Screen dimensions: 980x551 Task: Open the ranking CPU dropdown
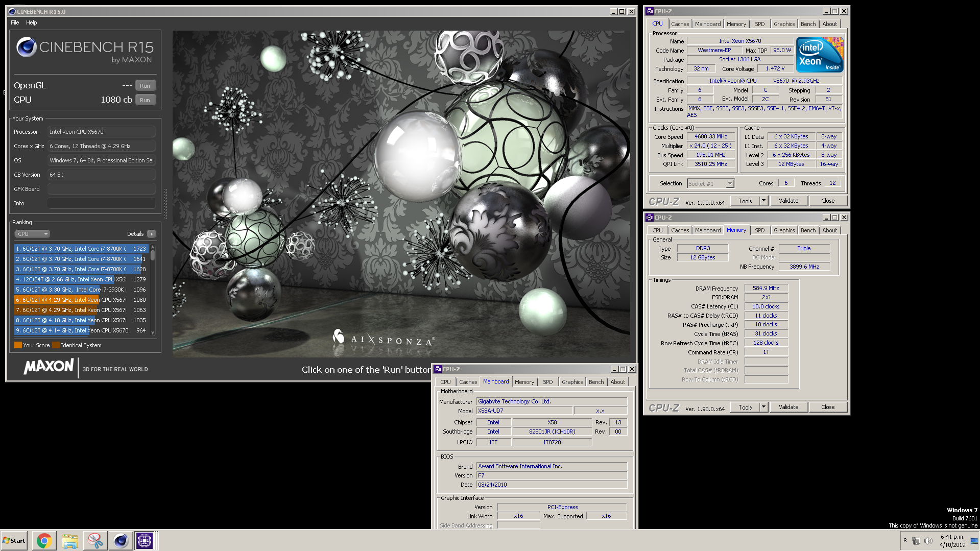tap(32, 234)
